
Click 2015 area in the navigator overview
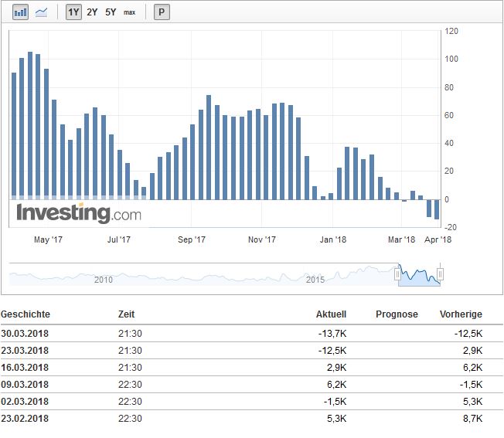315,278
